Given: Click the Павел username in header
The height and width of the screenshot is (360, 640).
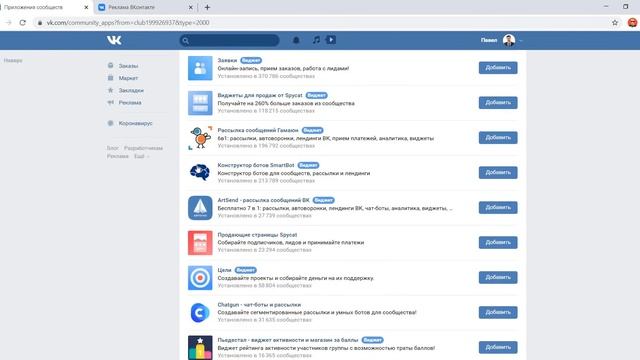Looking at the screenshot, I should [489, 40].
